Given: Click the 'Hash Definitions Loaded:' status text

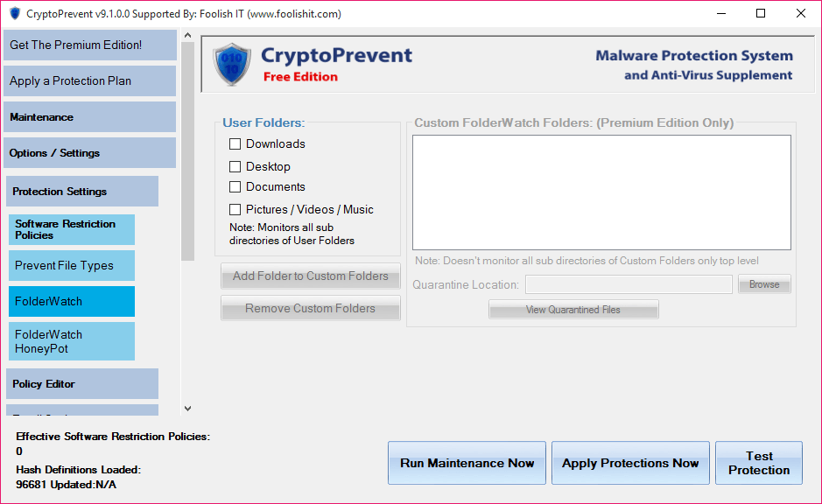Looking at the screenshot, I should click(x=79, y=469).
